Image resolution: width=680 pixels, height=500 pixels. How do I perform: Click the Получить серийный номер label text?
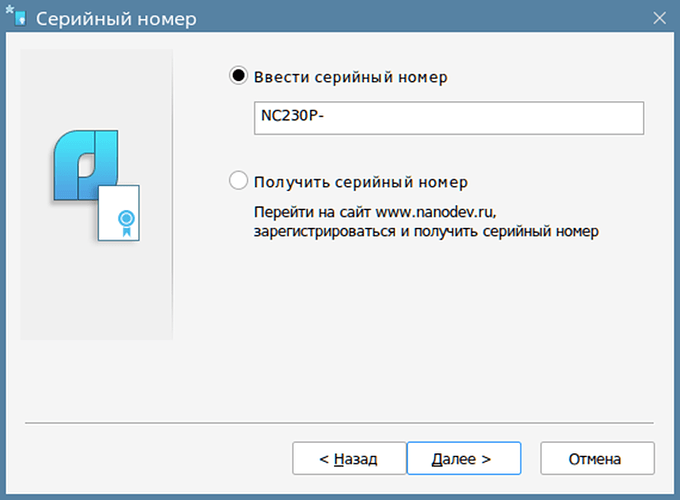(361, 182)
